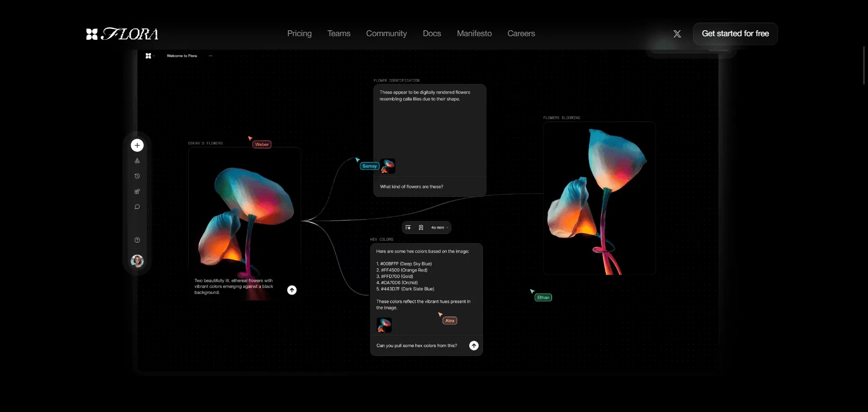Screen dimensions: 868x412
Task: Click the Flora logo mark in the top-left
Action: pos(92,34)
